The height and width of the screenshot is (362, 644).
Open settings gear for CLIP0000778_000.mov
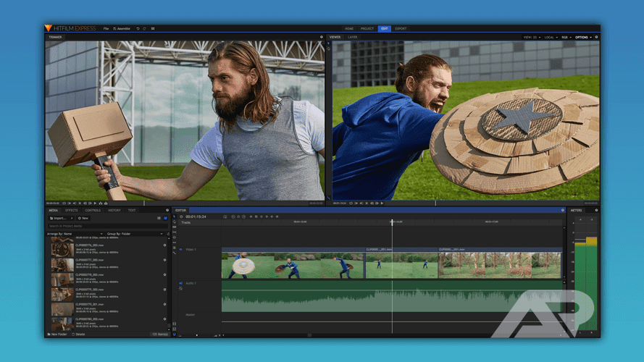(164, 274)
